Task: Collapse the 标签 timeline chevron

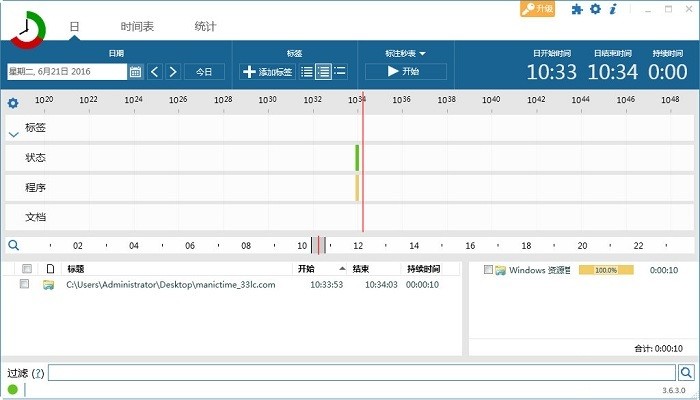Action: click(x=13, y=134)
